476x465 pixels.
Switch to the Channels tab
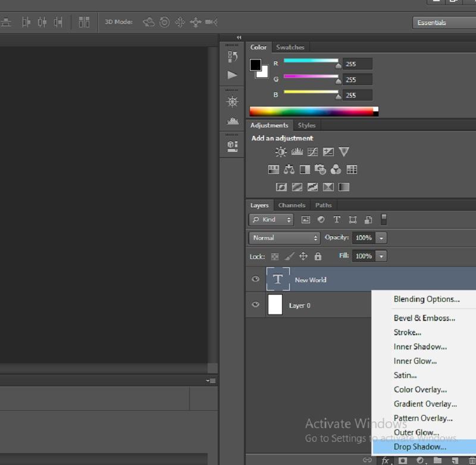point(292,205)
